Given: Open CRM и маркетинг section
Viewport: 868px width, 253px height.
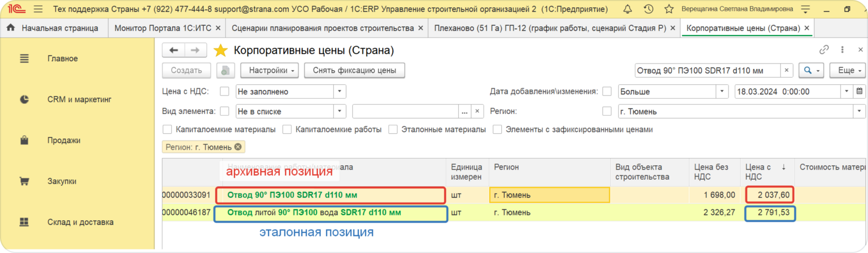Looking at the screenshot, I should pyautogui.click(x=79, y=99).
